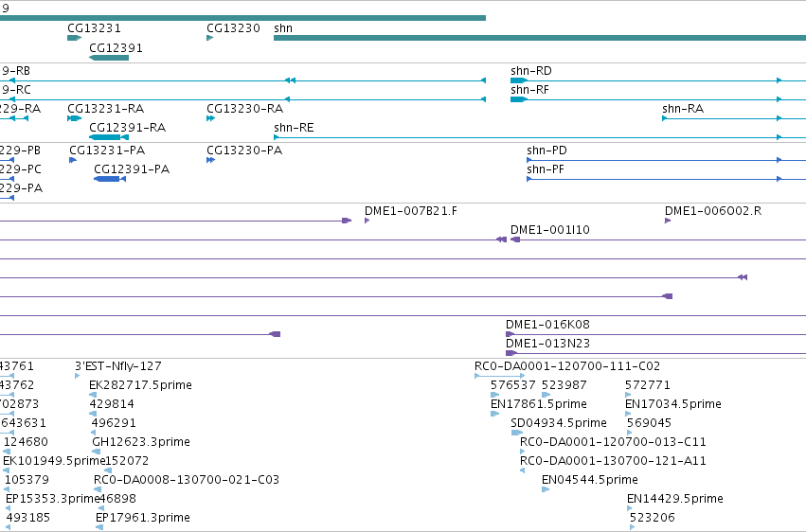Select the DME1-001I10 clone label
Image resolution: width=806 pixels, height=532 pixels.
click(x=550, y=230)
